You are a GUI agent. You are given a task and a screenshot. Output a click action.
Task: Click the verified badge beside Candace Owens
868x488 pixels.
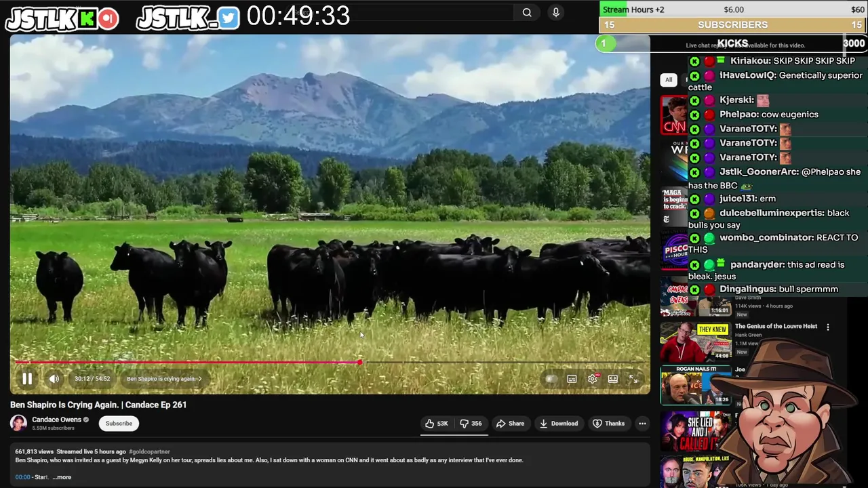pos(86,420)
